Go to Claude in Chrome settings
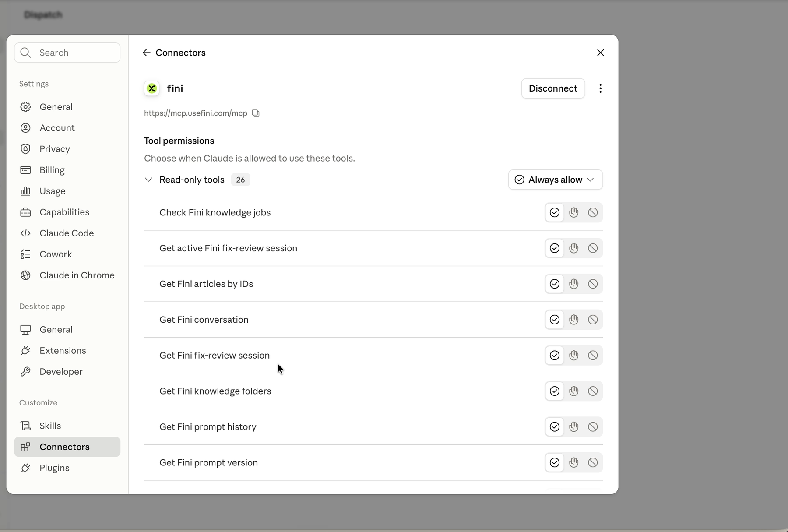This screenshot has width=788, height=532. pos(67,275)
